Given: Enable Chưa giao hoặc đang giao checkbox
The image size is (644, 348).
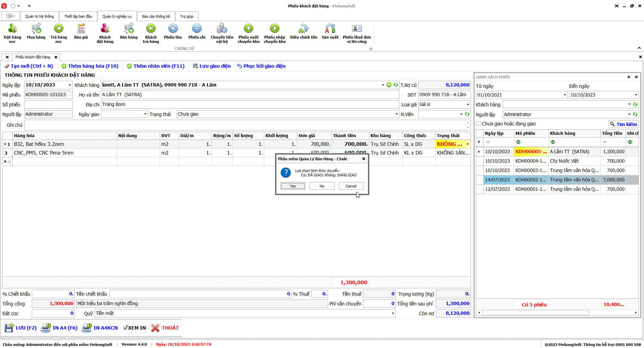Looking at the screenshot, I should 479,124.
